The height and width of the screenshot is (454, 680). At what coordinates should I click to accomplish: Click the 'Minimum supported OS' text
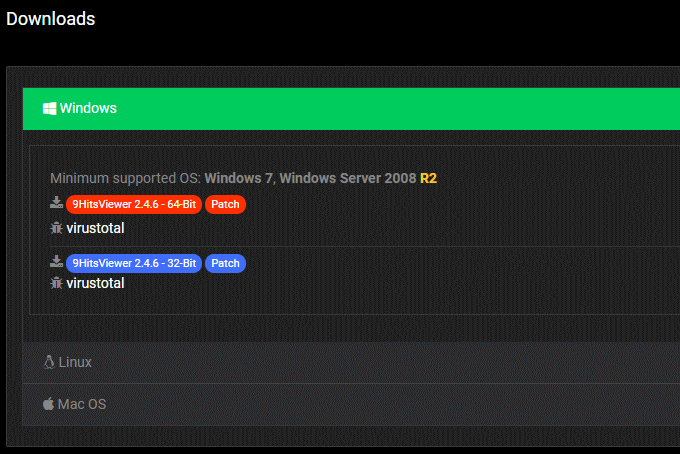pyautogui.click(x=125, y=178)
